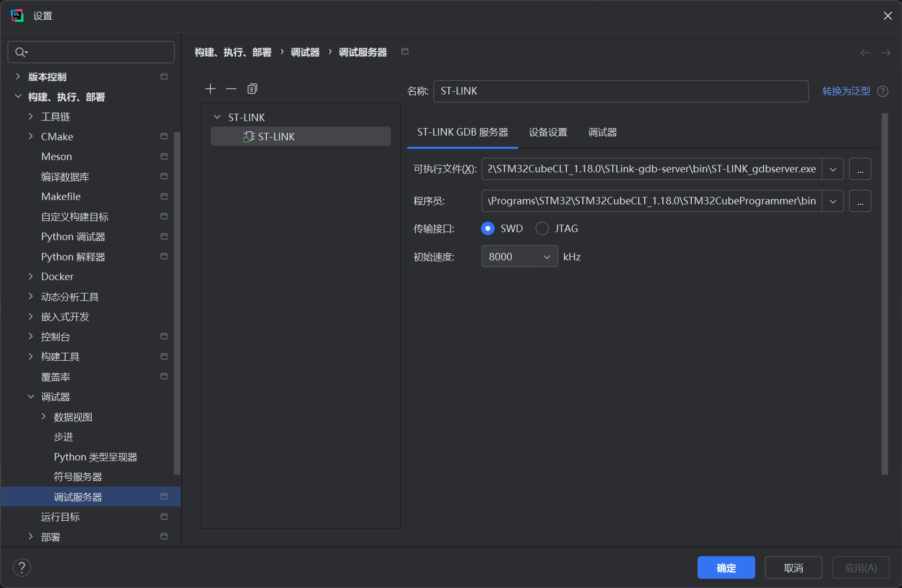Click project-level icon beside breadcrumb 调试服务器
Screen dimensions: 902x588
click(405, 51)
